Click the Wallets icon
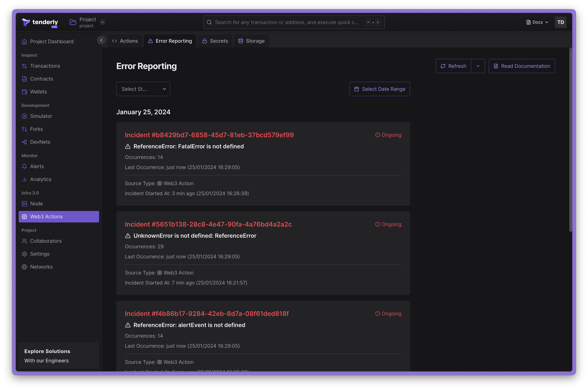Screen dimensions: 588x390 click(x=24, y=92)
